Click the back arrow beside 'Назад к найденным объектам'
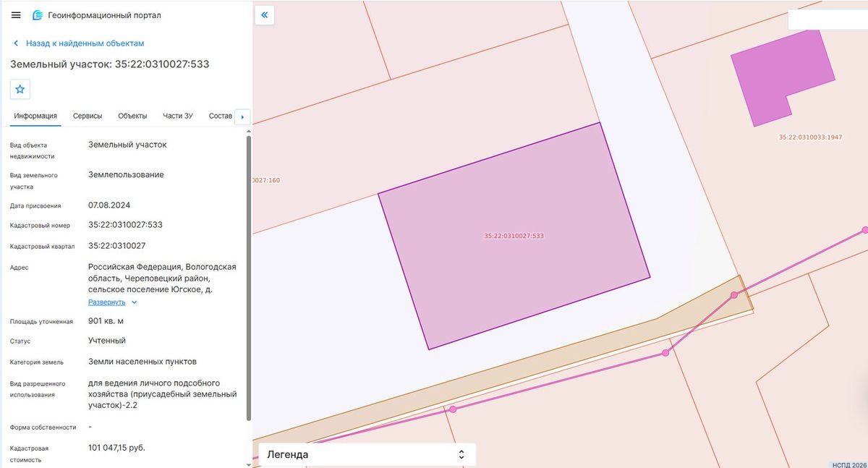Viewport: 868px width, 468px height. point(17,43)
